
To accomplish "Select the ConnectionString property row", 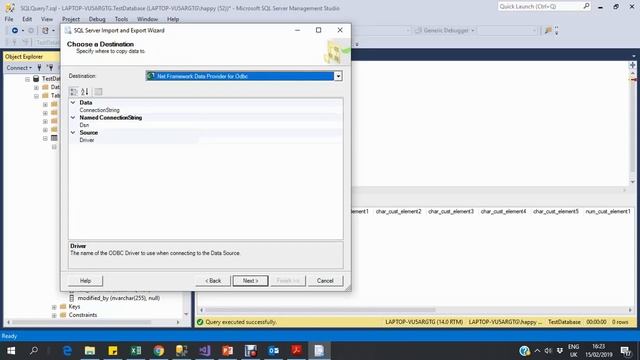I will coord(206,110).
